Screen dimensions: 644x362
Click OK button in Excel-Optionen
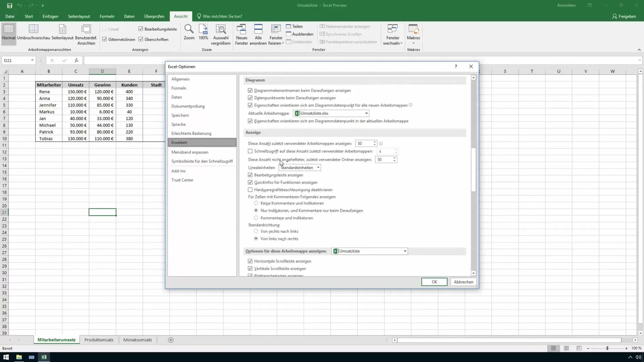click(434, 282)
